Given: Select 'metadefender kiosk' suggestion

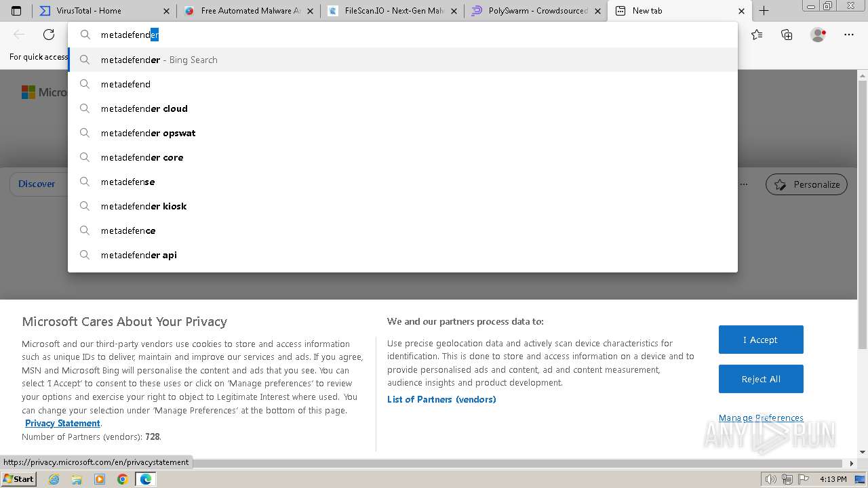Looking at the screenshot, I should (x=403, y=206).
